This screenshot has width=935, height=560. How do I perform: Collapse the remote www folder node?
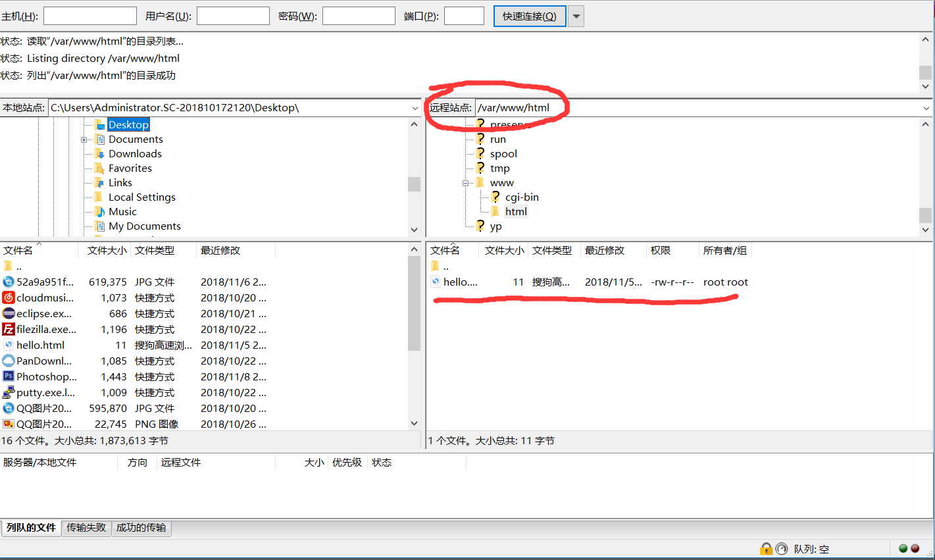click(x=465, y=183)
